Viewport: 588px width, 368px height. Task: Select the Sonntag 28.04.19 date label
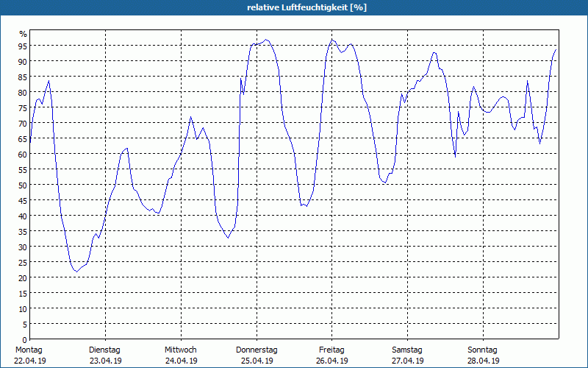pyautogui.click(x=483, y=355)
